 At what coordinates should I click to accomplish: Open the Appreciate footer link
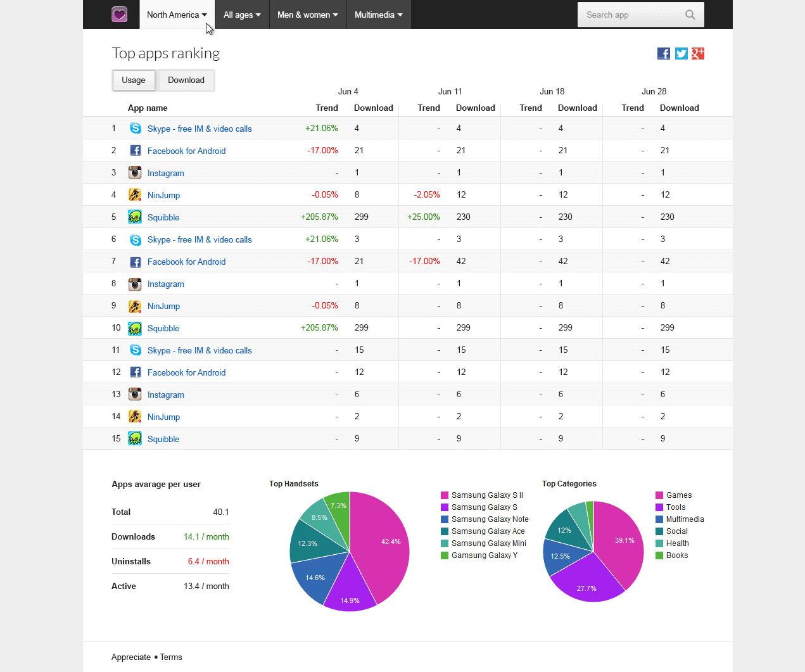point(131,657)
